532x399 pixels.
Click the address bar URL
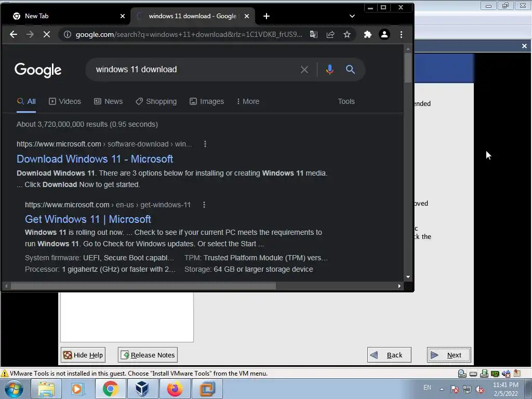point(189,34)
